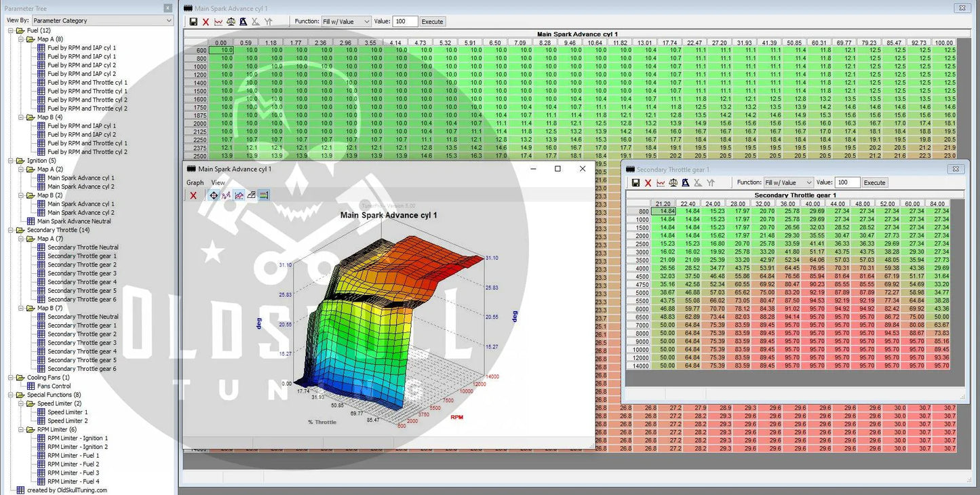980x495 pixels.
Task: Open the View menu in 3D window
Action: pyautogui.click(x=218, y=182)
